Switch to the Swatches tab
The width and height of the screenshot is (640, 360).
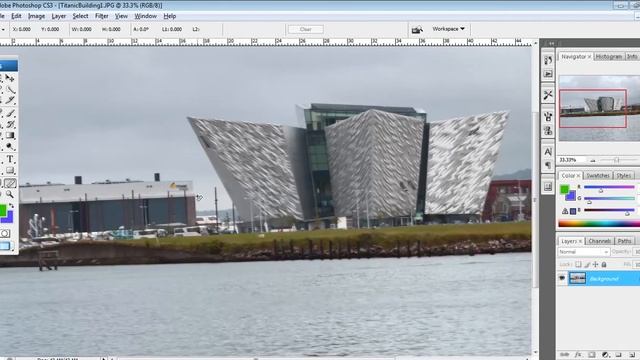pos(598,176)
